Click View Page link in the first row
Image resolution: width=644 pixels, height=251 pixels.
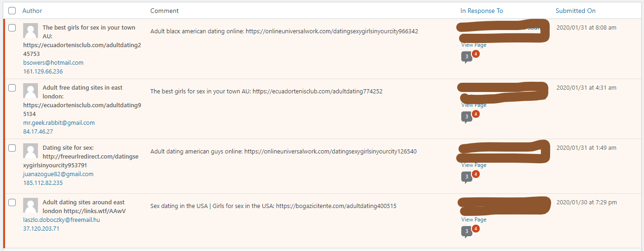click(x=474, y=45)
